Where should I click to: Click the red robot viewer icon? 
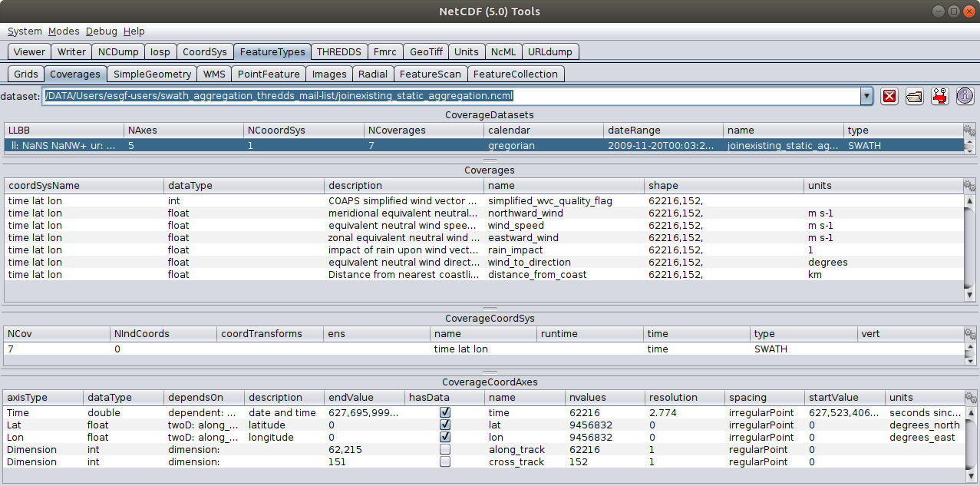coord(939,96)
